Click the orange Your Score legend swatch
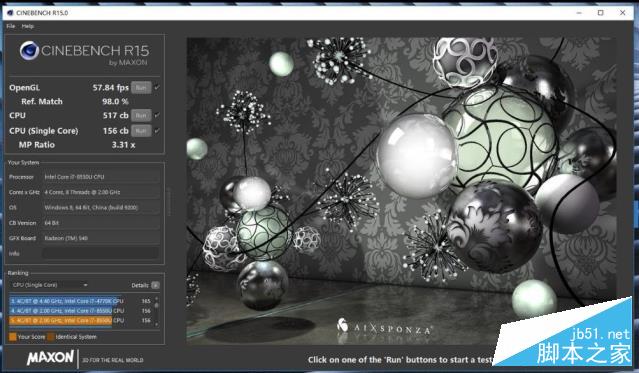639x373 pixels. point(13,337)
